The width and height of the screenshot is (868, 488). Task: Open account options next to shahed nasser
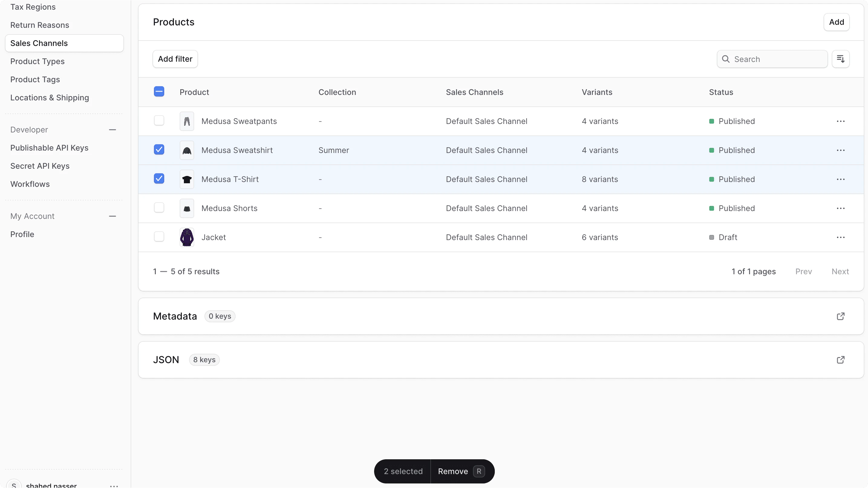[x=114, y=486]
